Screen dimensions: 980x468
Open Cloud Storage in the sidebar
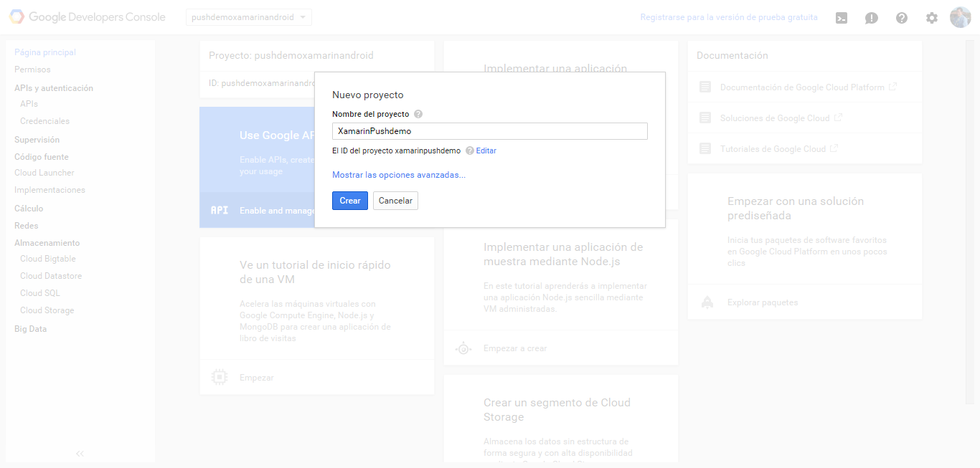pyautogui.click(x=47, y=310)
